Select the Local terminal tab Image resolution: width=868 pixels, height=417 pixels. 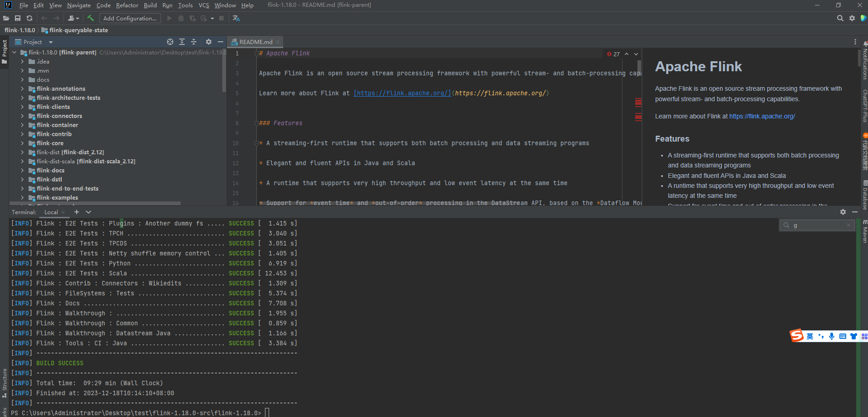(x=51, y=212)
